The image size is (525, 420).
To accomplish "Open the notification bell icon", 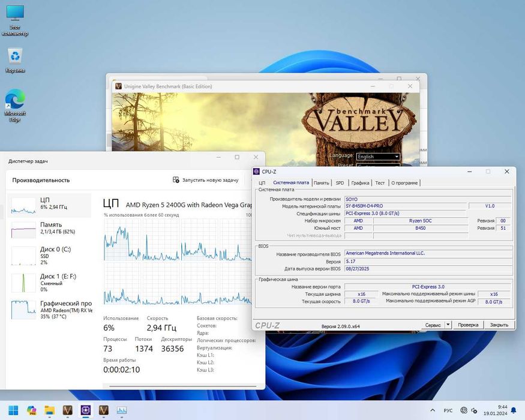I will click(x=514, y=410).
